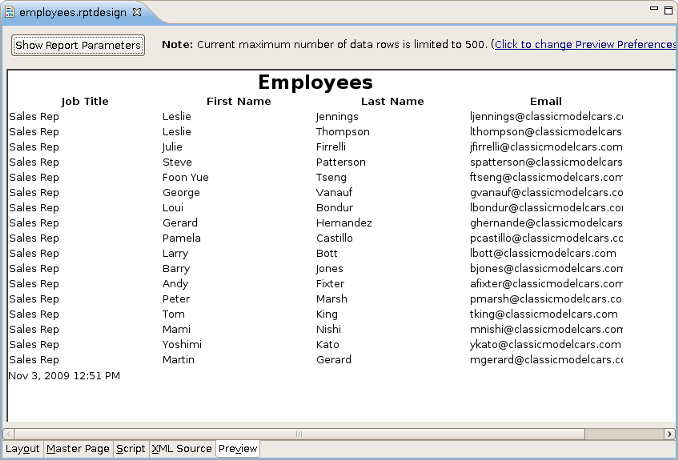Click the report file icon on the tab

[x=10, y=12]
